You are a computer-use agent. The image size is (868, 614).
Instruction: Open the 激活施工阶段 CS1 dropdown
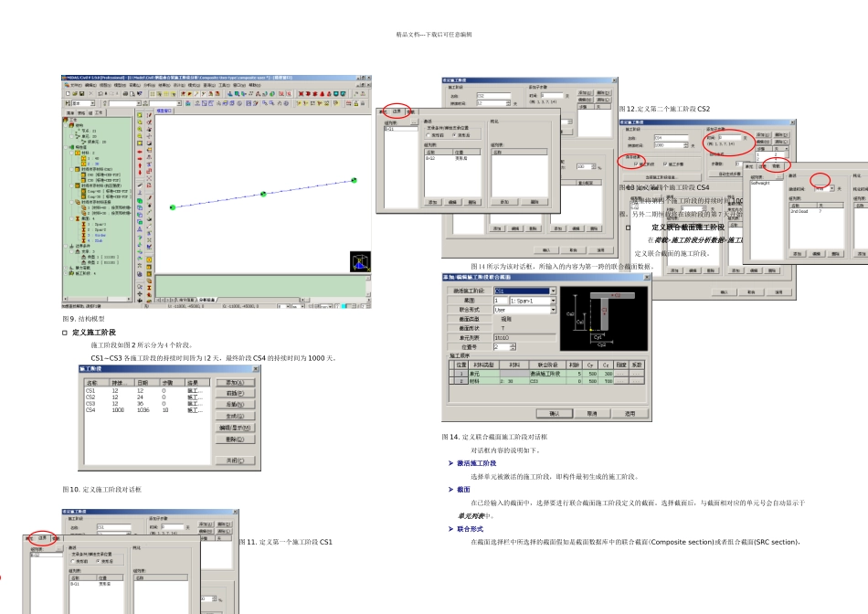click(552, 291)
